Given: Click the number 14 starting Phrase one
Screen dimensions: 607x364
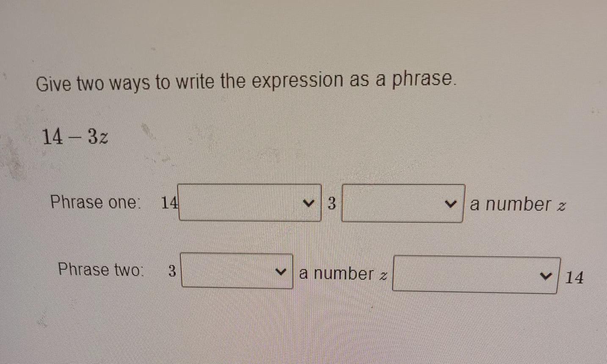Looking at the screenshot, I should 169,203.
